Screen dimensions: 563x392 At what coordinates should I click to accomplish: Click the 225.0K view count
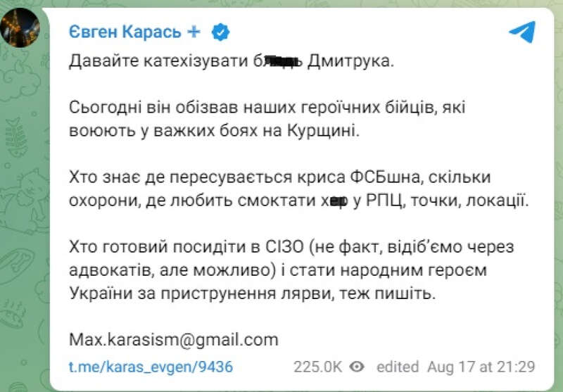click(318, 367)
